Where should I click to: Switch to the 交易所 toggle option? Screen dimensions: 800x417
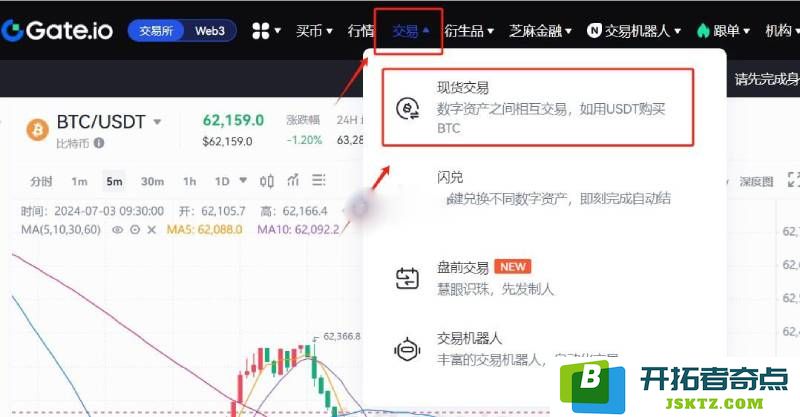[x=156, y=31]
